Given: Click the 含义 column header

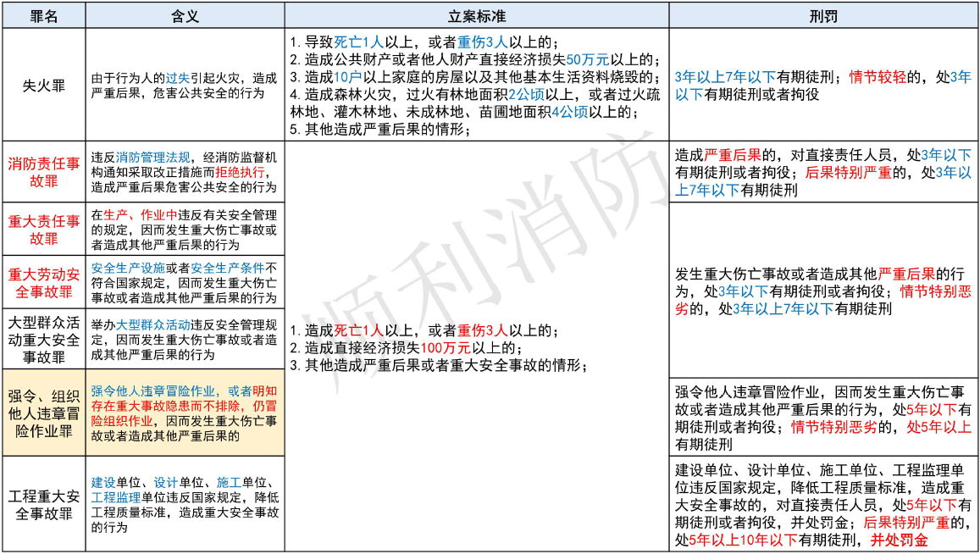Looking at the screenshot, I should (185, 15).
